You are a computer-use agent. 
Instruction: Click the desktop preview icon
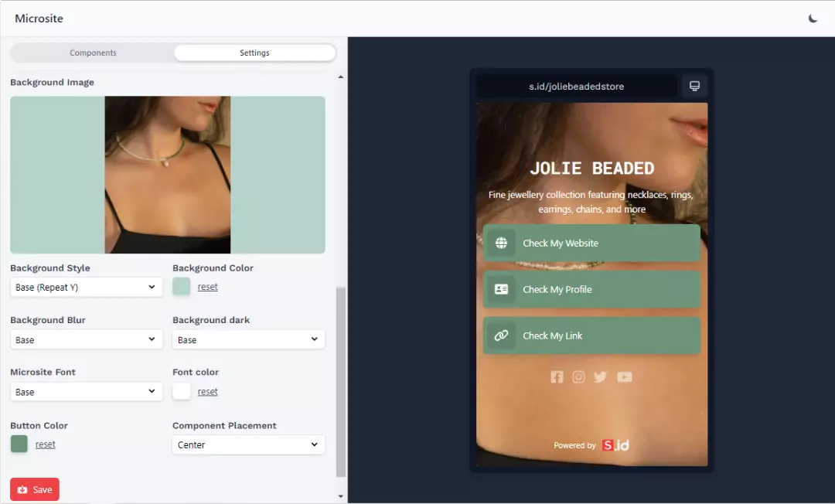point(694,86)
